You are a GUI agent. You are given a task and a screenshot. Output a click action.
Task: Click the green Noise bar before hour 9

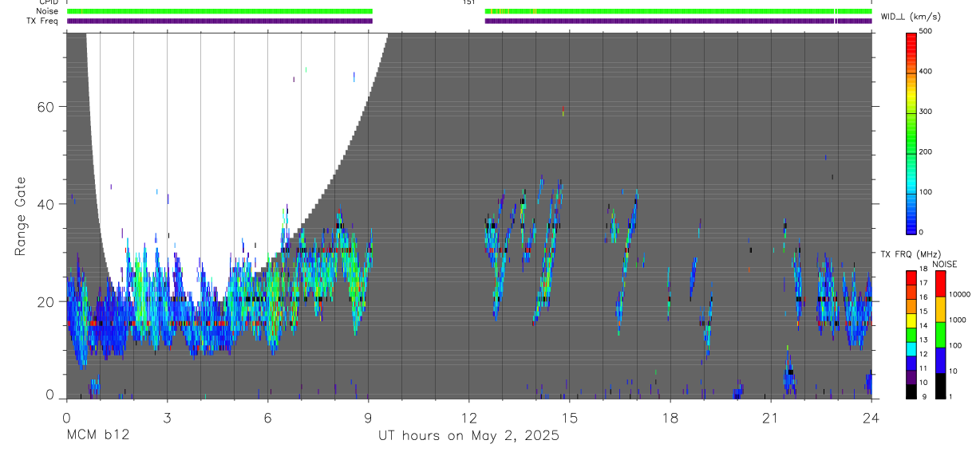[x=219, y=11]
